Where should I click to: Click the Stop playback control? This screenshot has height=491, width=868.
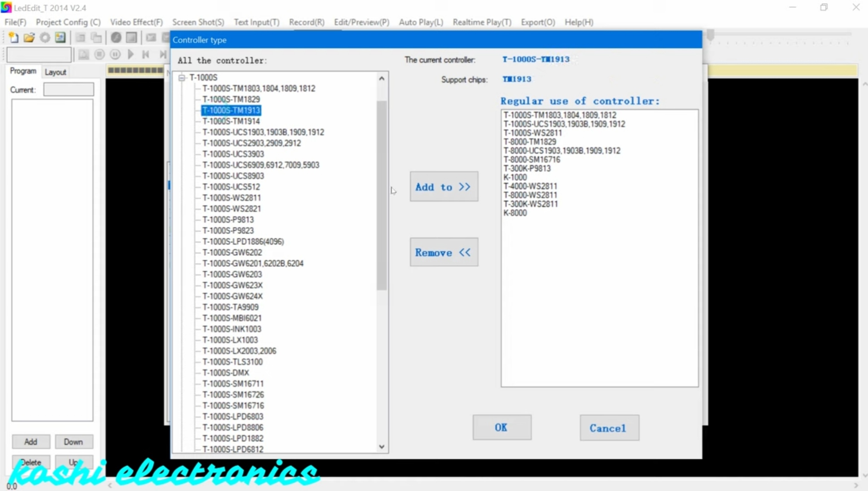100,55
